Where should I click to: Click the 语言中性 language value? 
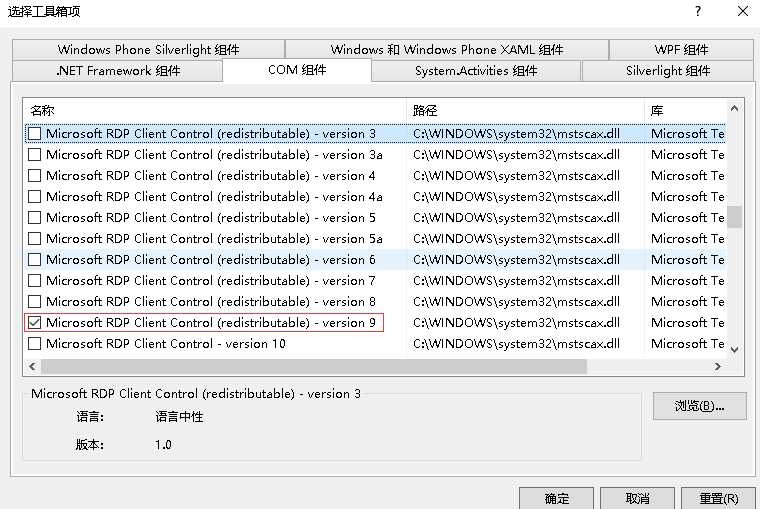click(179, 416)
